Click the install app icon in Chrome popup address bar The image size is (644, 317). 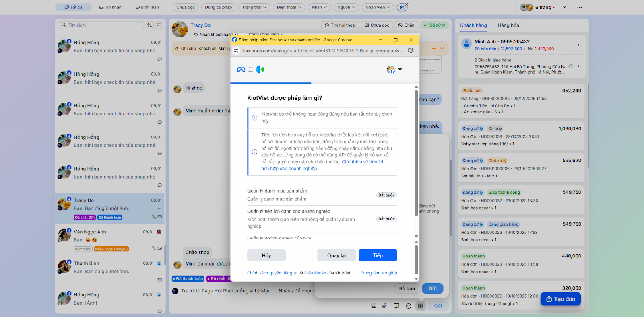pos(411,51)
